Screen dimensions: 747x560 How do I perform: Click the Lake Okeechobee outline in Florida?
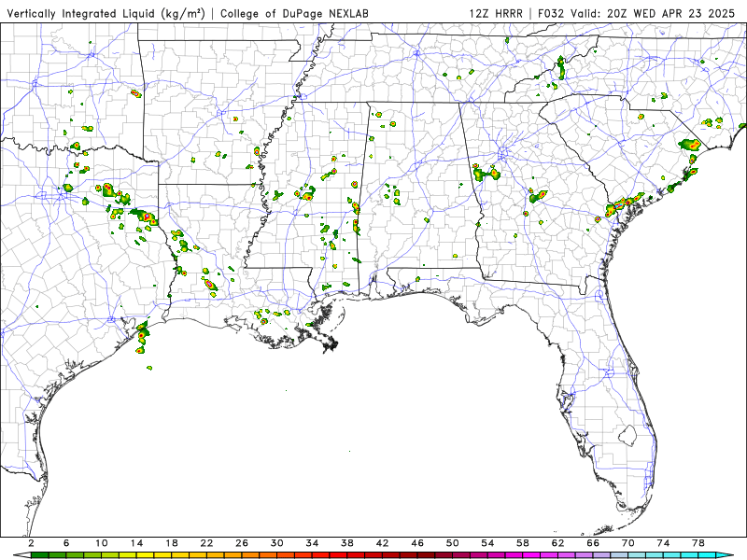(627, 435)
